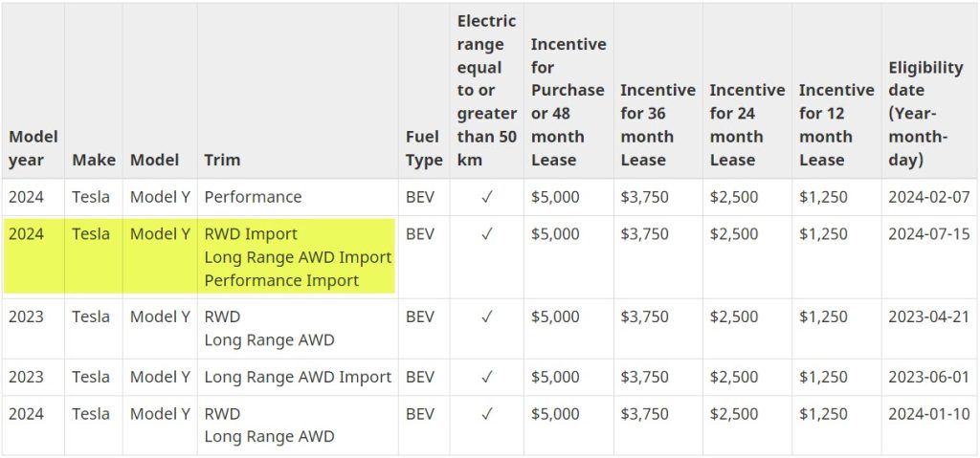Click the yellow highlighted 2024 model year cell
The width and height of the screenshot is (980, 458).
[27, 234]
